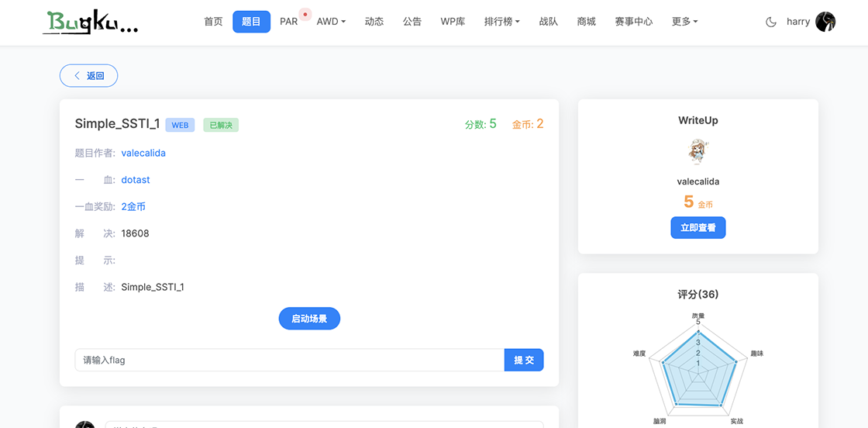Click the WriteUp panel heading
This screenshot has height=428, width=868.
698,120
